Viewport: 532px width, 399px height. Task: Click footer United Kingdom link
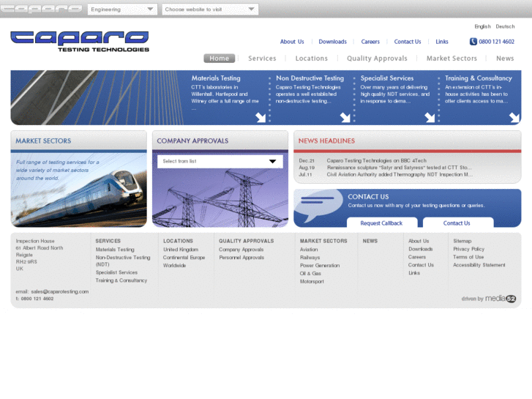pos(181,250)
